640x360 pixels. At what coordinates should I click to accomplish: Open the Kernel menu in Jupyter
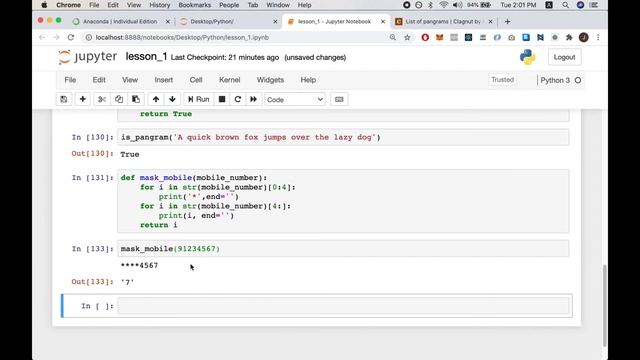(229, 80)
